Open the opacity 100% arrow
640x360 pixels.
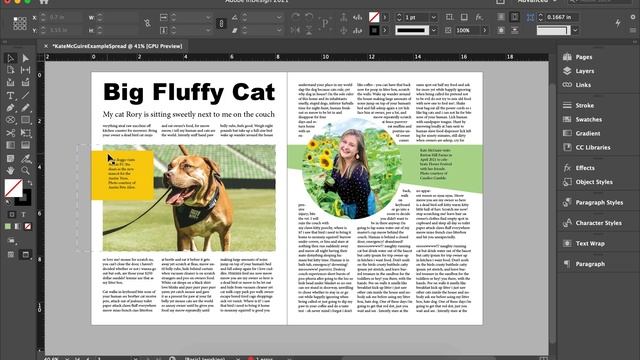(484, 30)
